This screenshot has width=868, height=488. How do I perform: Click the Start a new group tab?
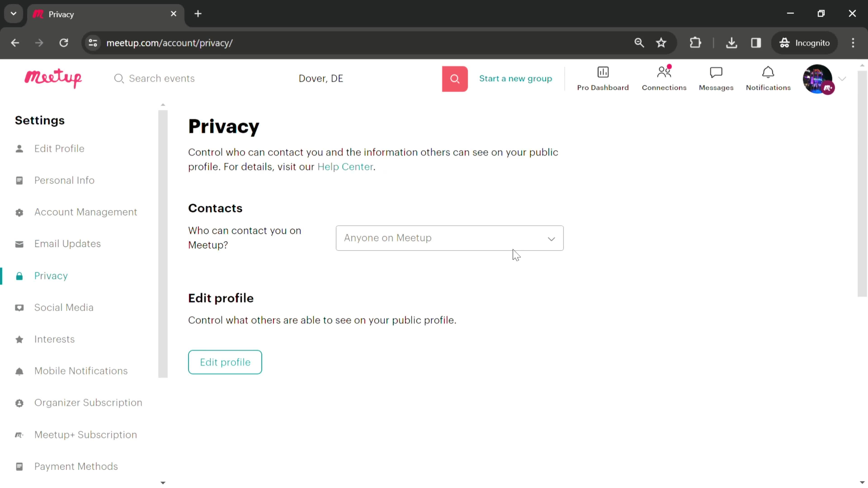(515, 78)
